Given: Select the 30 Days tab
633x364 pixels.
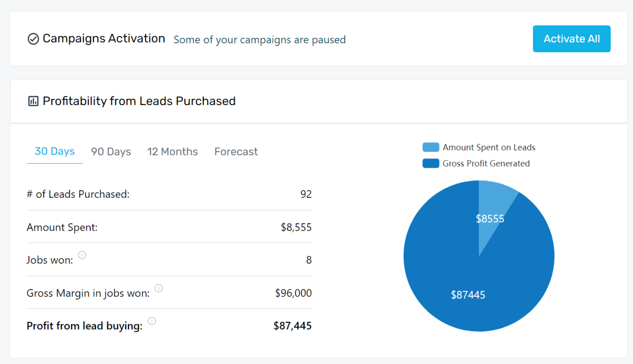Looking at the screenshot, I should pyautogui.click(x=55, y=151).
